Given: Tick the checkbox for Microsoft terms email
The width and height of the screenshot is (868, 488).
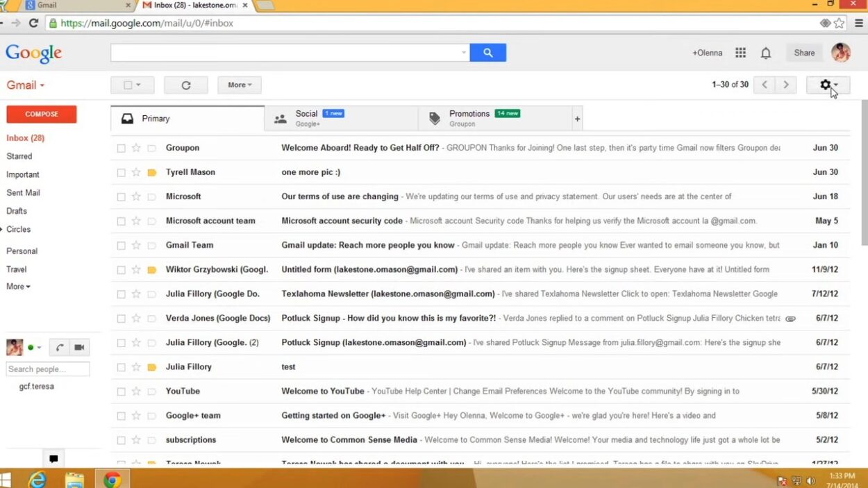Looking at the screenshot, I should pyautogui.click(x=121, y=196).
